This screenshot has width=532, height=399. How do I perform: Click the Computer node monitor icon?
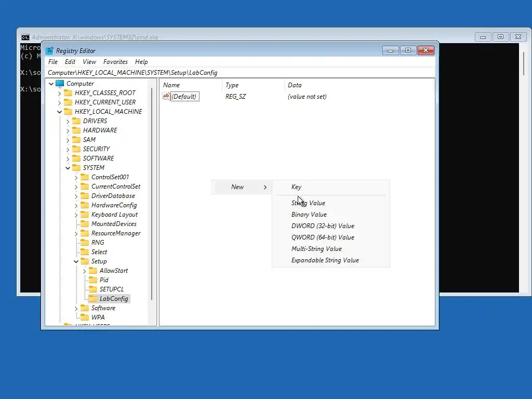pos(60,84)
